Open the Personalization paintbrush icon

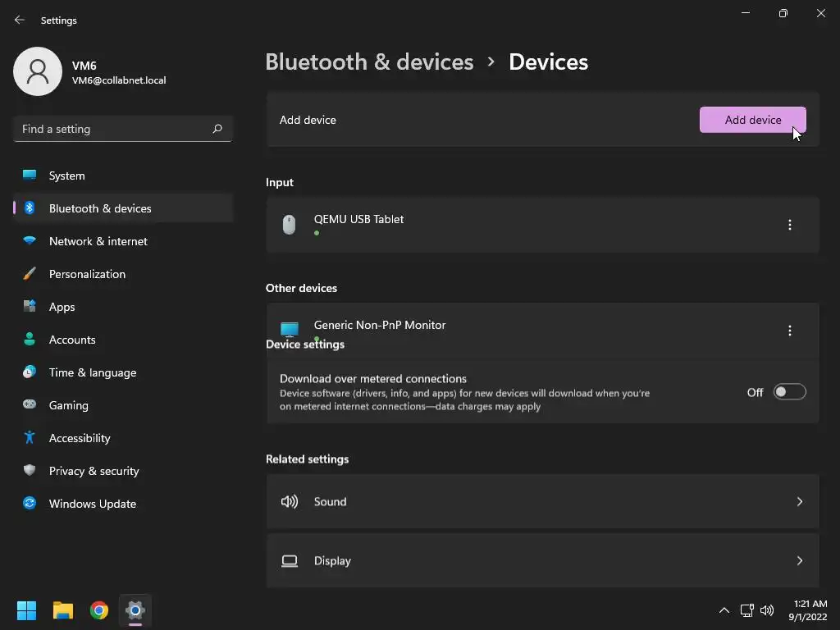coord(30,274)
